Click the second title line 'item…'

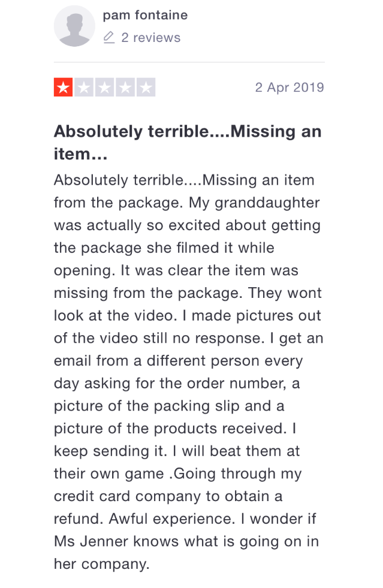pos(81,154)
